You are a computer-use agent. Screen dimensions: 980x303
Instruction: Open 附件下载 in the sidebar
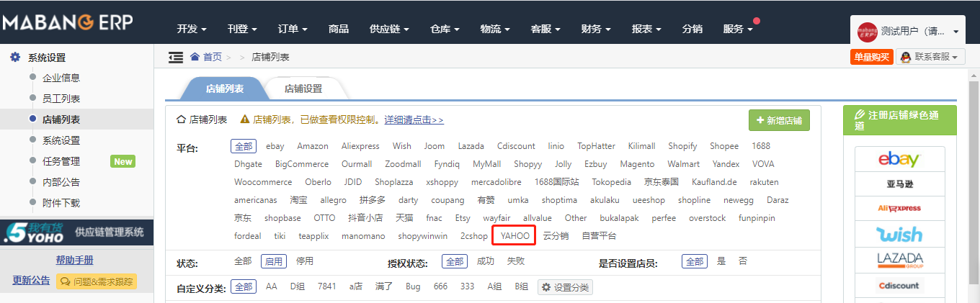click(61, 203)
